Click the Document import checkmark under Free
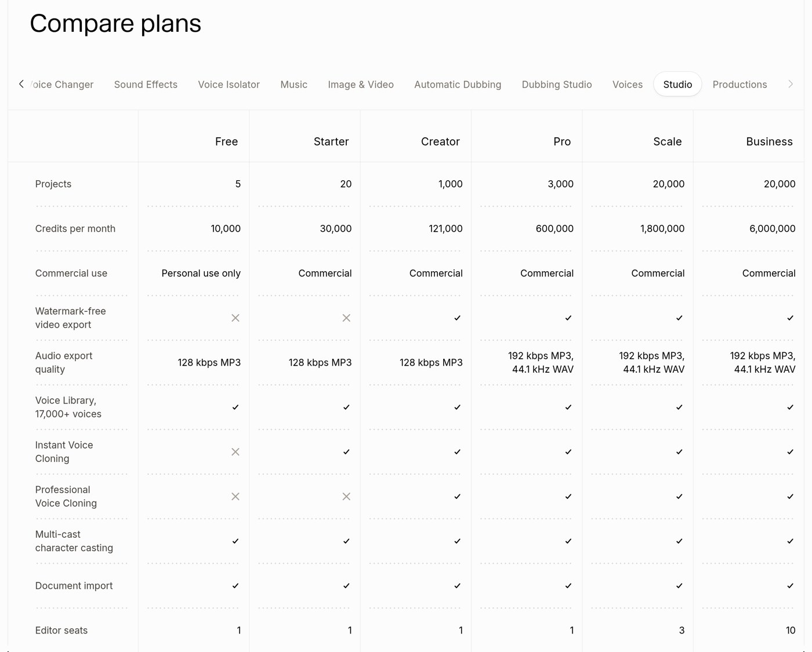 235,586
